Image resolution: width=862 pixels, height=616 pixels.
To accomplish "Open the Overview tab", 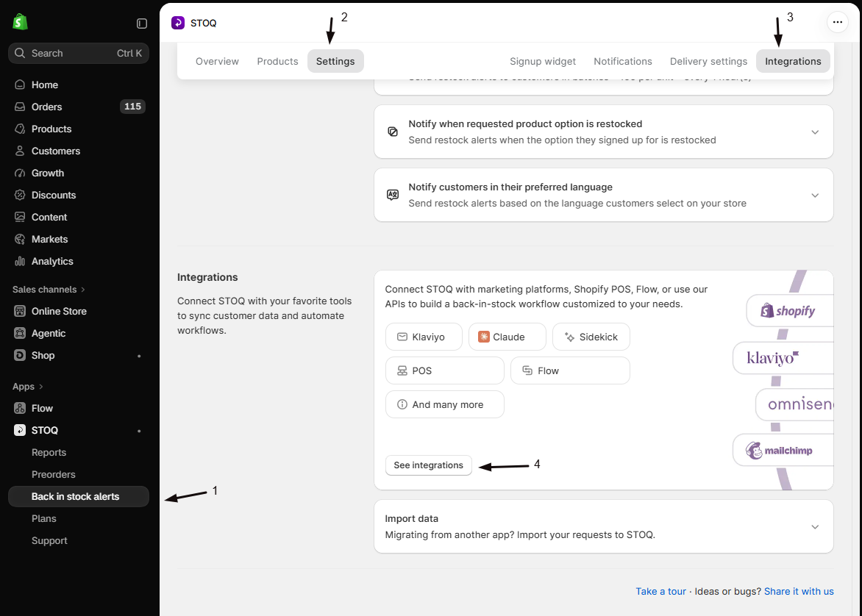I will 217,61.
